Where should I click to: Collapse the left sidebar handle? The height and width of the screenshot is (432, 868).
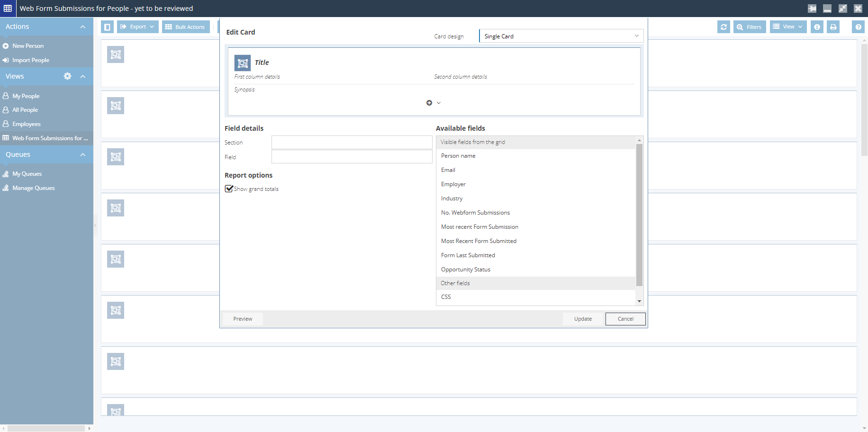tap(95, 225)
